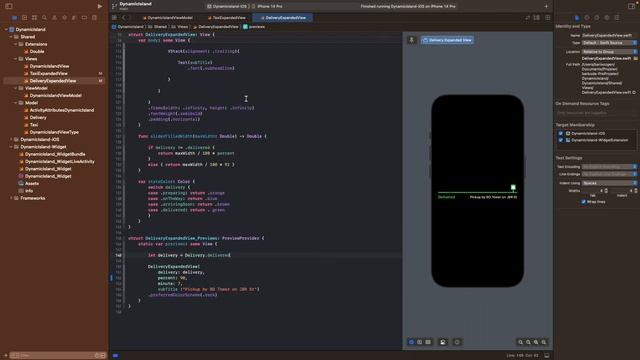Open preview Variants mode button

428,342
